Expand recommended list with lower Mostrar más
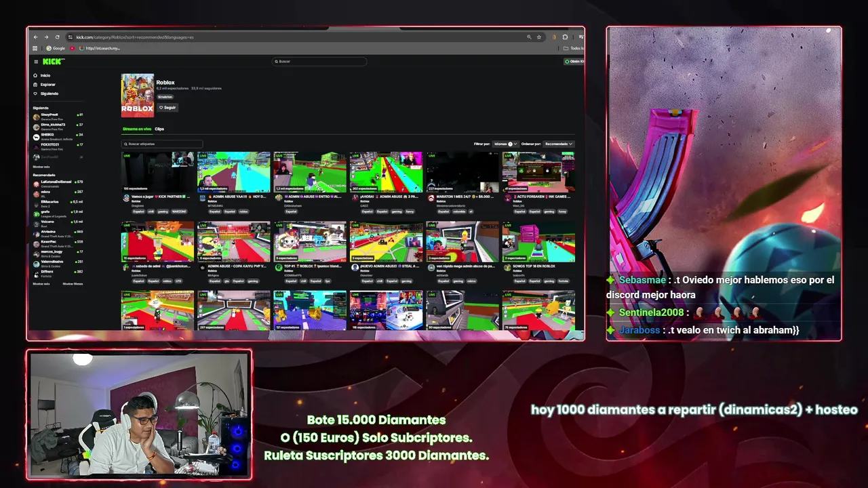Image resolution: width=868 pixels, height=488 pixels. (41, 284)
